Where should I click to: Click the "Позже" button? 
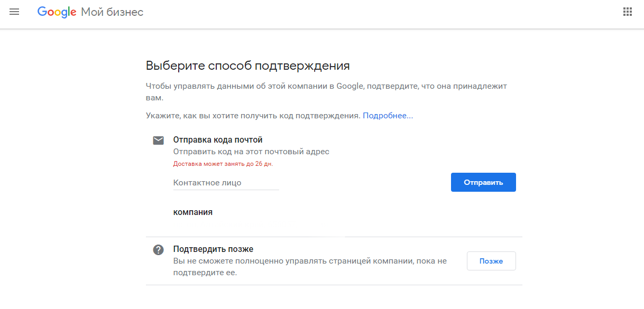point(491,261)
